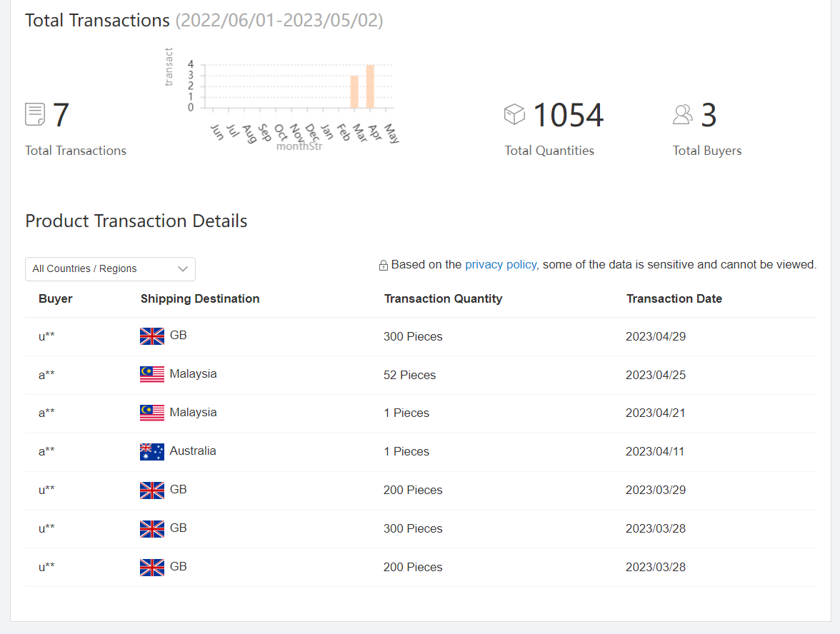Click the Shipping Destination column header
This screenshot has height=634, width=840.
point(200,298)
